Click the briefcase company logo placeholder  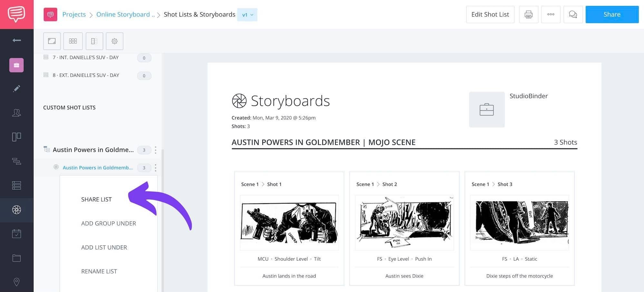487,109
